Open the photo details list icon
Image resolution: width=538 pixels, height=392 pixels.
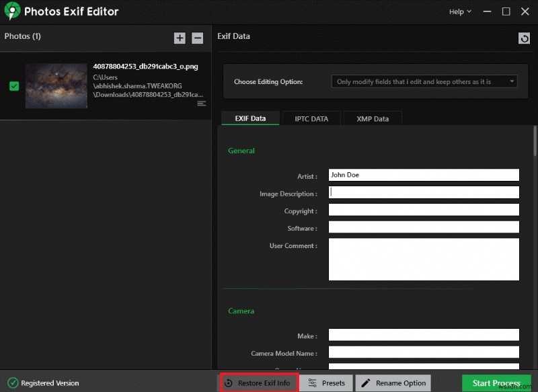point(200,103)
